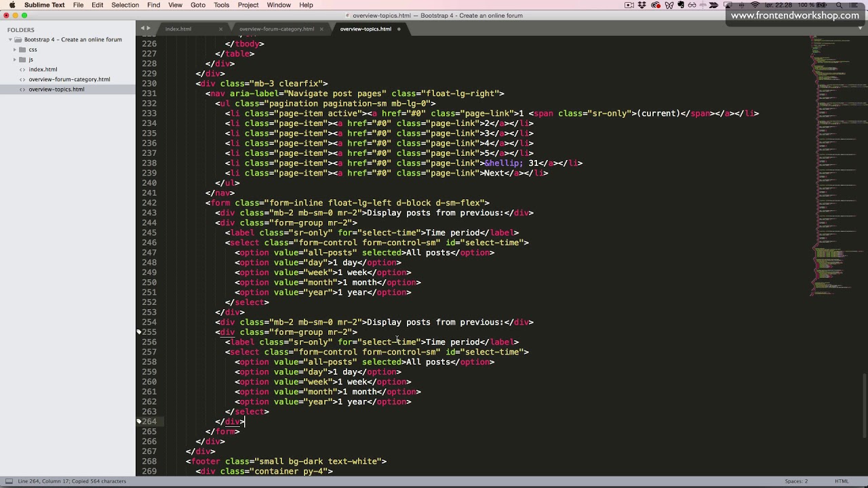Screen dimensions: 868x488
Task: Open the Find menu
Action: point(153,5)
